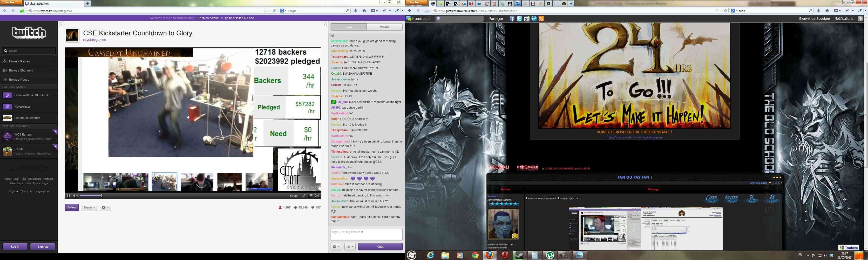Bookmark the Twitch page with star
The image size is (868, 260).
click(x=265, y=11)
